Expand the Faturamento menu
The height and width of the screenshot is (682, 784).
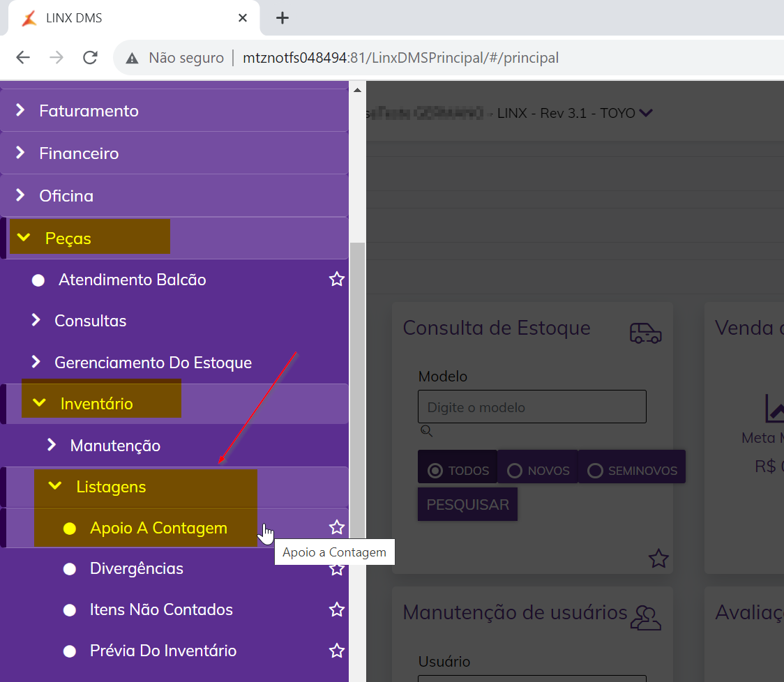point(174,110)
